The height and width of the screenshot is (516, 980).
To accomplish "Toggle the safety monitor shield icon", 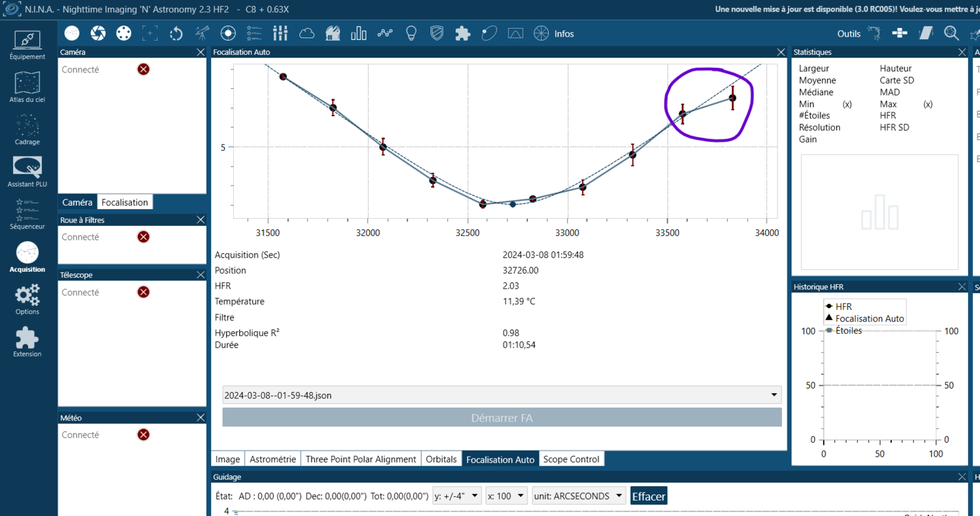I will (436, 33).
